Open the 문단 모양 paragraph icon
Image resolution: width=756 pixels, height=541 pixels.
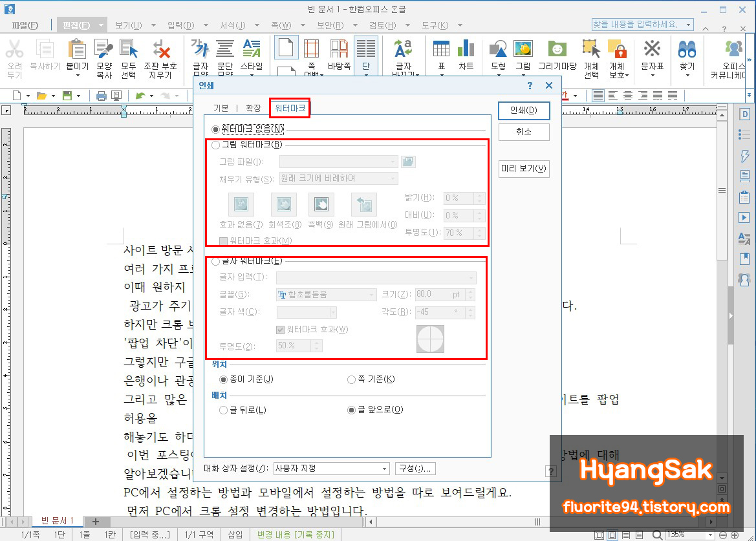(224, 49)
